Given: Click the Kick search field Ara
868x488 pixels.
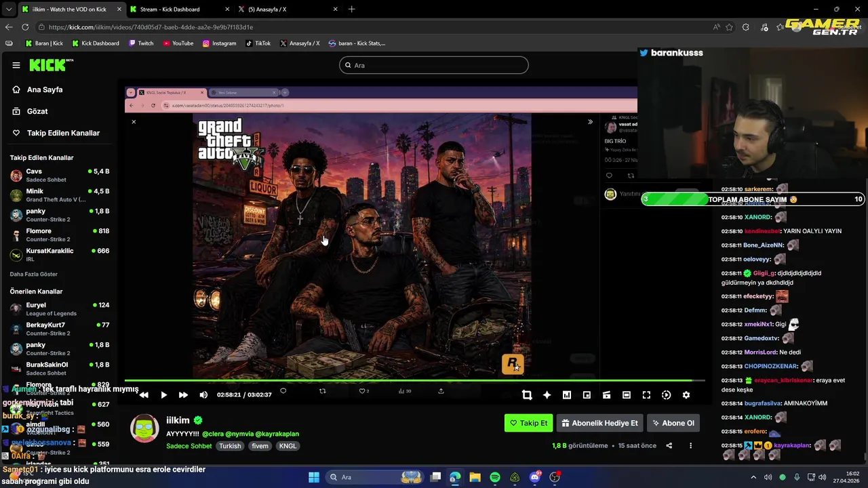Looking at the screenshot, I should coord(434,65).
